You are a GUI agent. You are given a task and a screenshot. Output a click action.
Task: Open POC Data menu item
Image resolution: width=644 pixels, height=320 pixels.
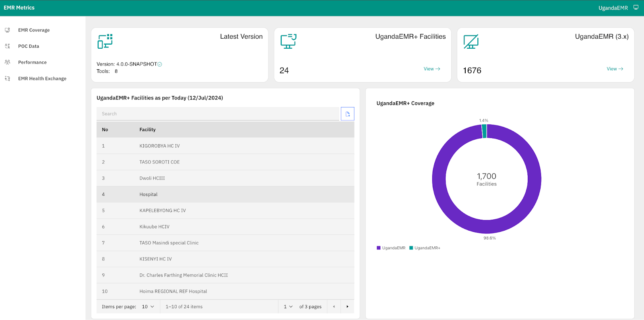click(29, 46)
